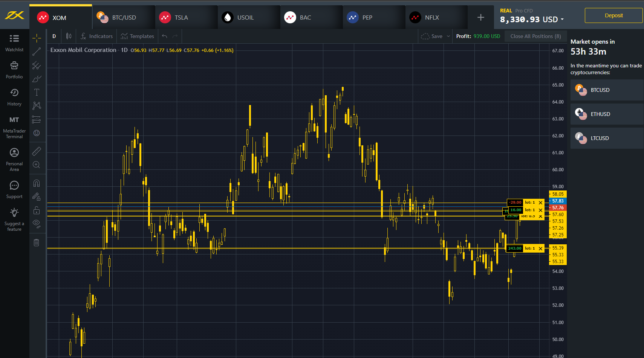This screenshot has height=358, width=644.
Task: Go to Personal Area
Action: [14, 160]
